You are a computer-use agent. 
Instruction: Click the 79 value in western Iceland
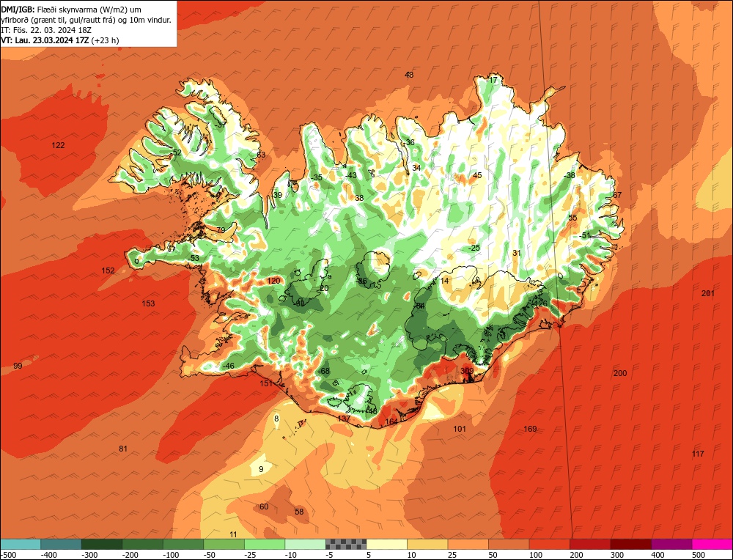(x=221, y=230)
